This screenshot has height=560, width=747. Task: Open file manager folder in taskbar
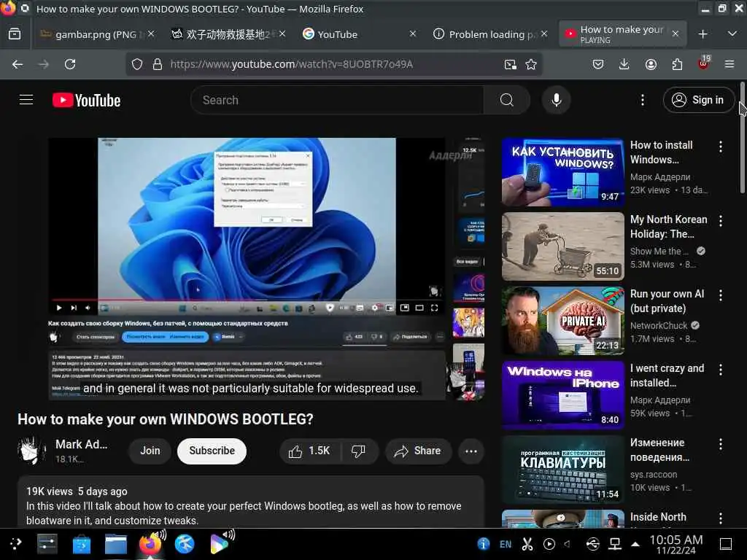click(116, 544)
